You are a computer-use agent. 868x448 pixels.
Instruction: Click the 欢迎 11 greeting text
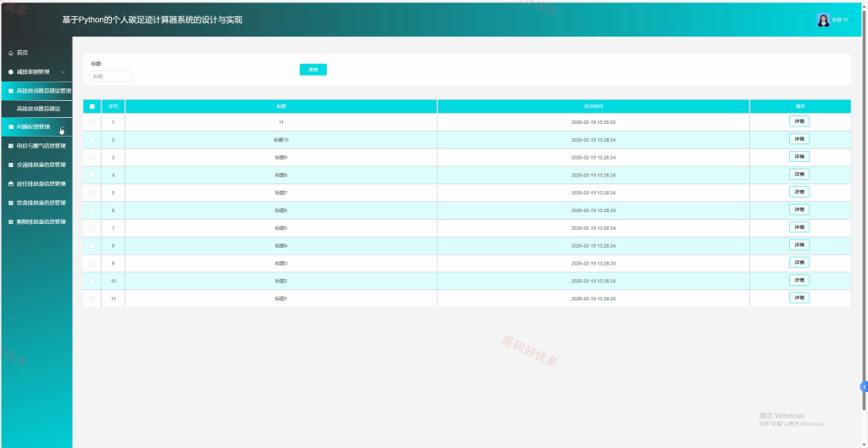pos(840,20)
